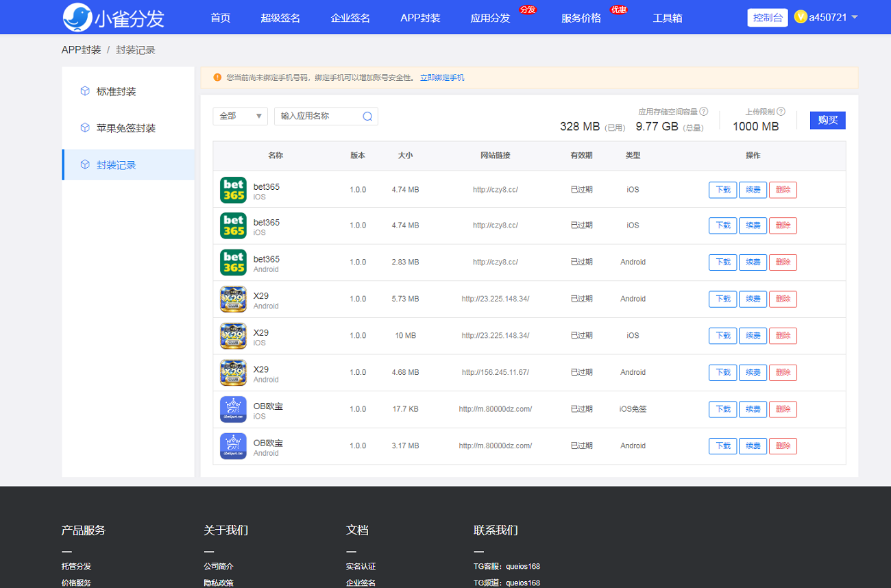Open the 服务价格 navigation item
891x588 pixels.
point(581,18)
